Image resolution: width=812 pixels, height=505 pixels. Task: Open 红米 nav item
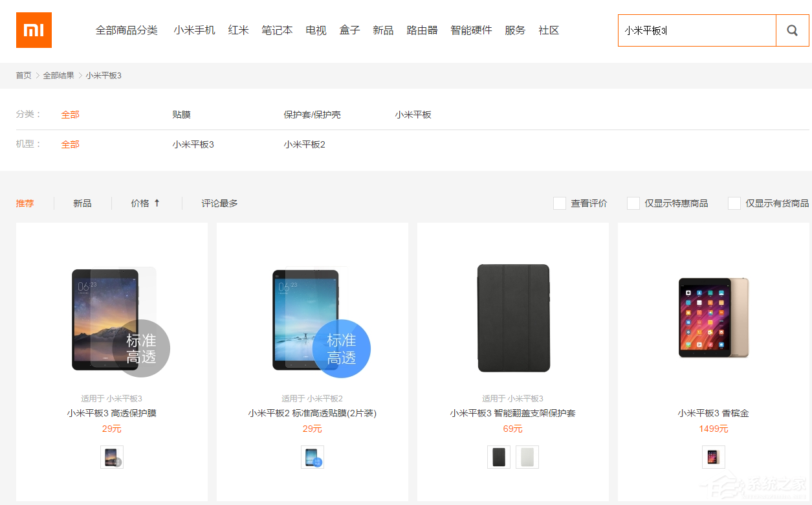pyautogui.click(x=239, y=30)
